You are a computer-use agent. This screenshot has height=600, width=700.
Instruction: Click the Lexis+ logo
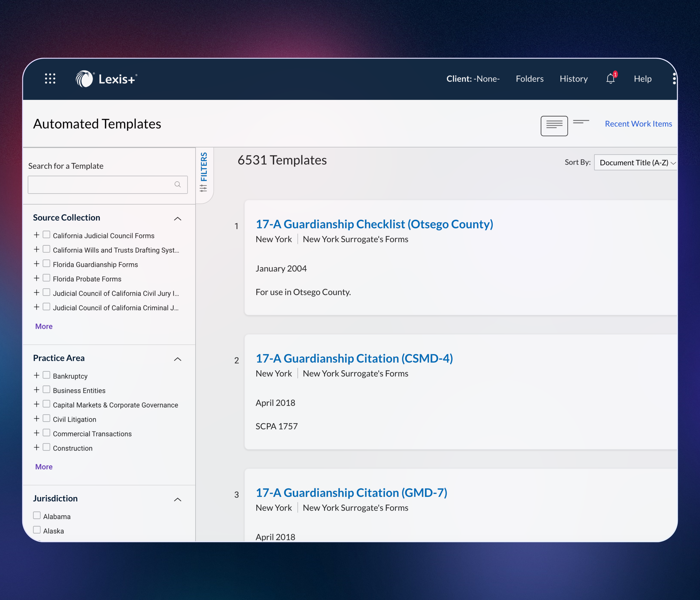coord(106,79)
